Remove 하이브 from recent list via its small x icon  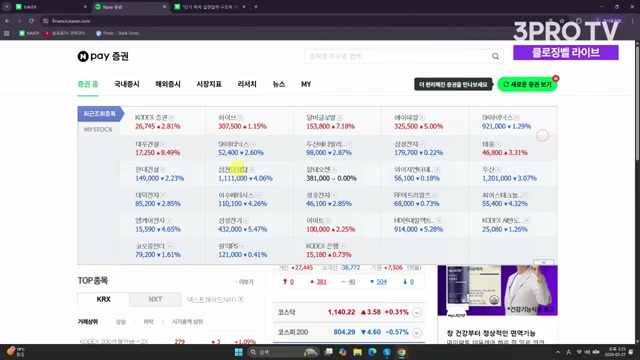pyautogui.click(x=240, y=118)
